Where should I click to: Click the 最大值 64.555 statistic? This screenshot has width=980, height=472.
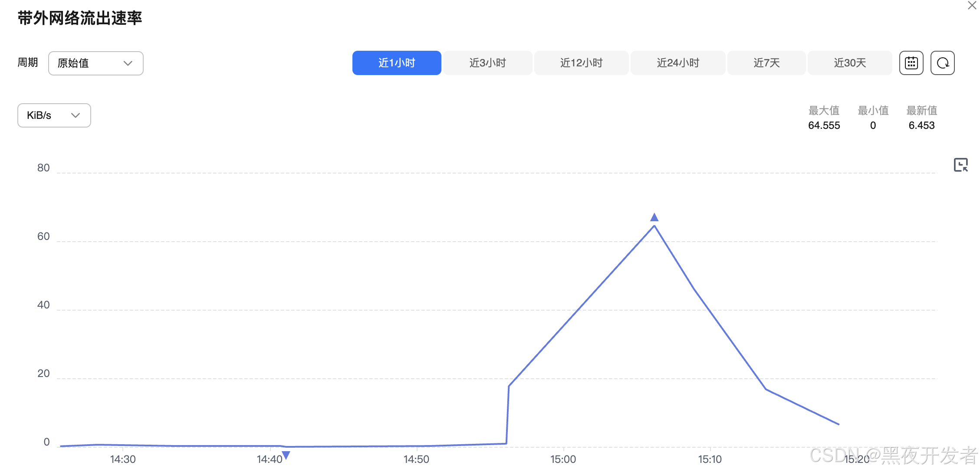(x=824, y=125)
